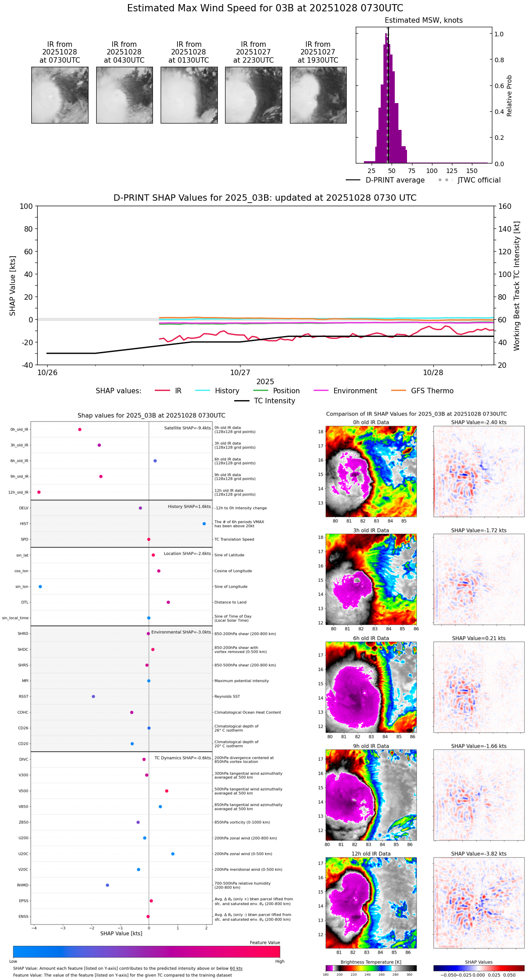Click the 12h old IR SHAP value map

479,902
